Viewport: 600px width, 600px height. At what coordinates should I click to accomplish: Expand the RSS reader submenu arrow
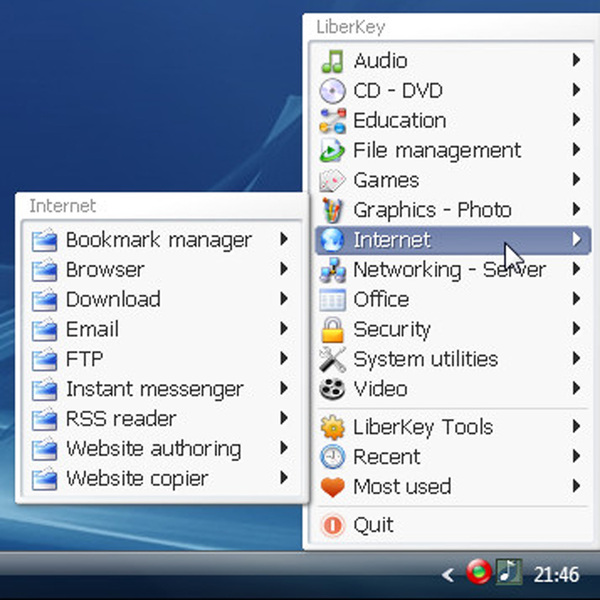pyautogui.click(x=284, y=418)
